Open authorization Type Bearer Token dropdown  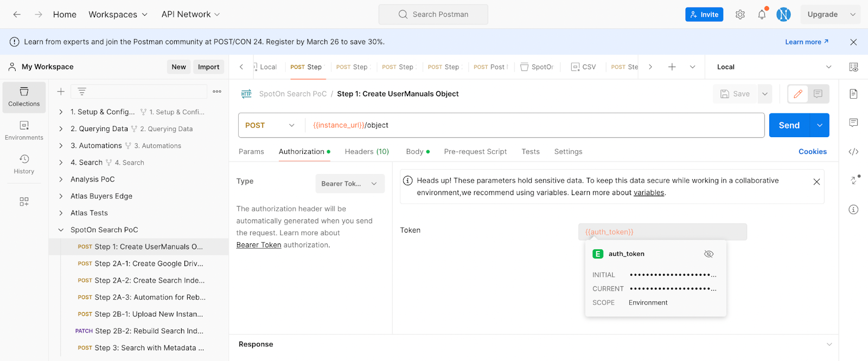(350, 184)
